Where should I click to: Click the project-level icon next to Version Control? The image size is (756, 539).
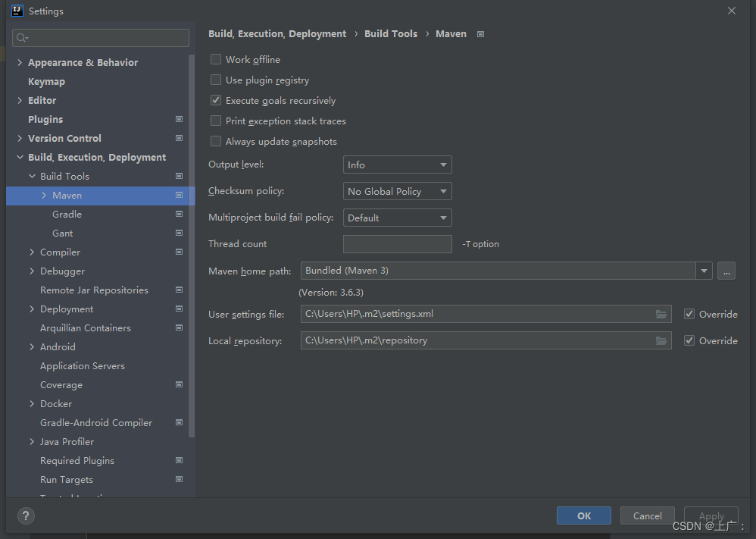coord(179,138)
